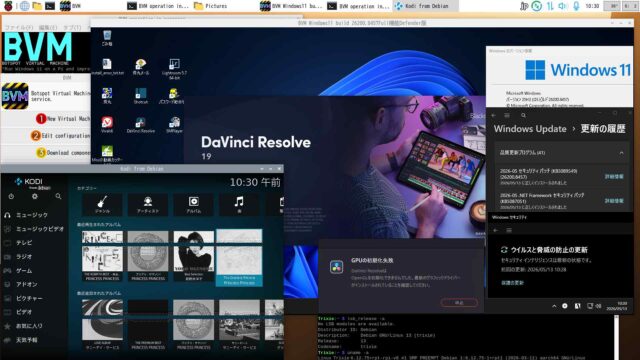Switch to the BVM taskbar entry
This screenshot has height=360, width=640.
click(x=70, y=6)
